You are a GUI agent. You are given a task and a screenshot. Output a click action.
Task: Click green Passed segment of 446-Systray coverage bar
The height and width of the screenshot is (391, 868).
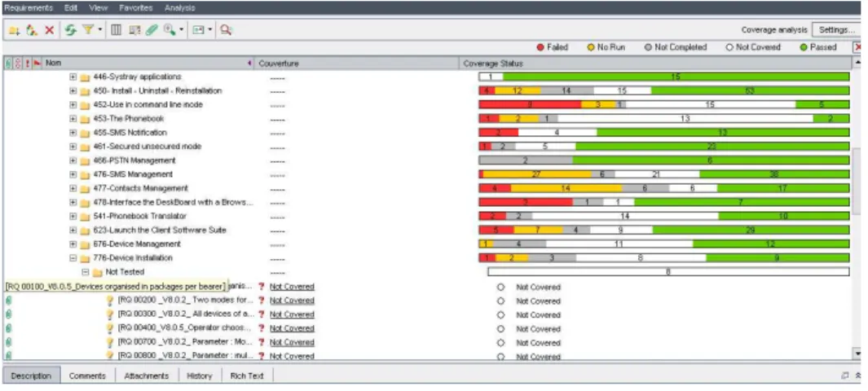[676, 77]
